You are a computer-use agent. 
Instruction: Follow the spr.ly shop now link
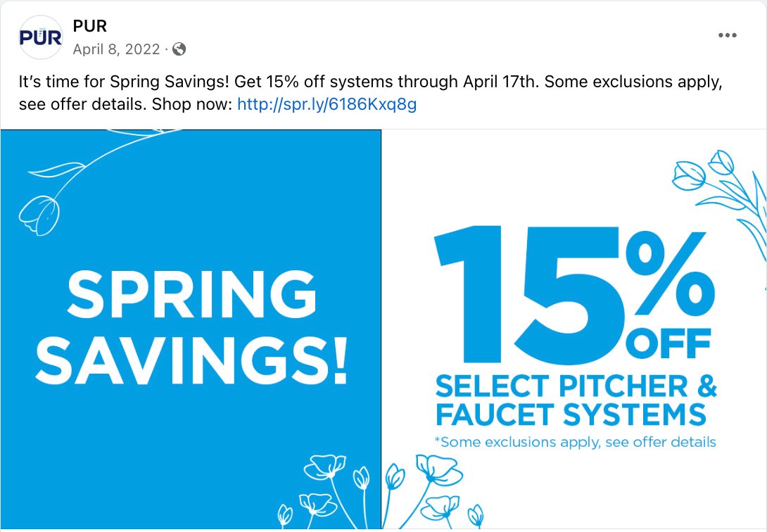tap(327, 105)
